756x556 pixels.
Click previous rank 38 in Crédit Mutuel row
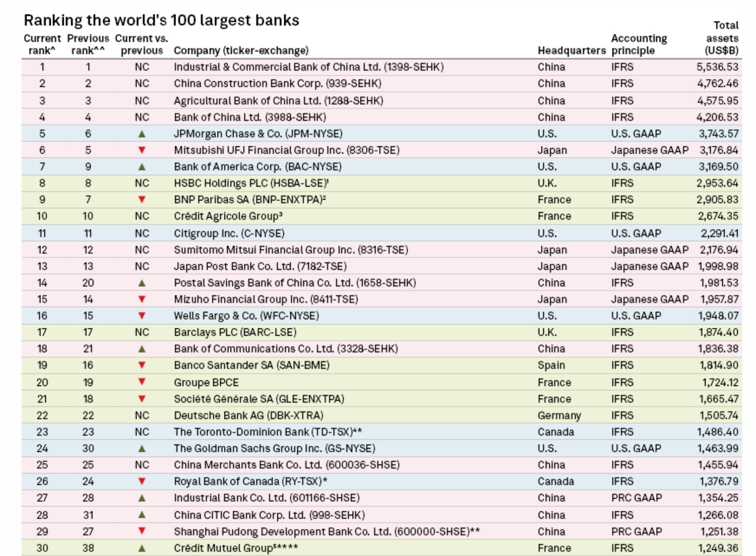[x=88, y=548]
